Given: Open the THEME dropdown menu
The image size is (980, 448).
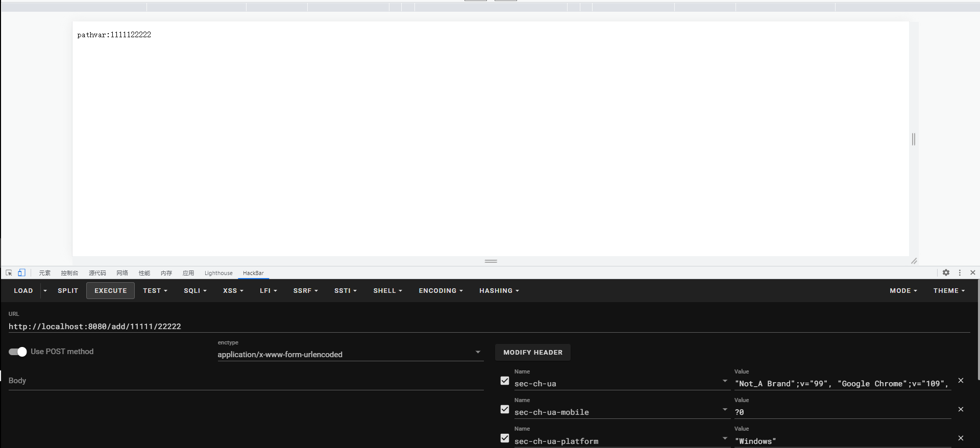Looking at the screenshot, I should point(949,291).
